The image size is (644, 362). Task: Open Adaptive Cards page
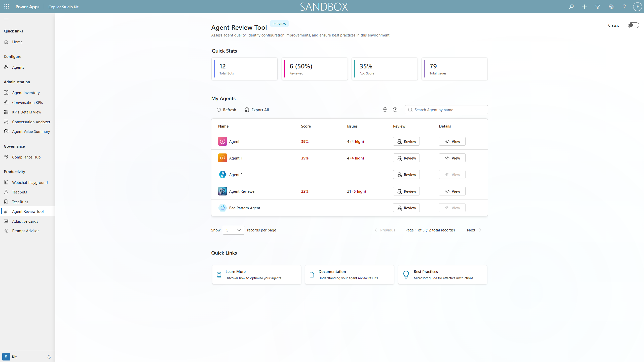pos(27,221)
